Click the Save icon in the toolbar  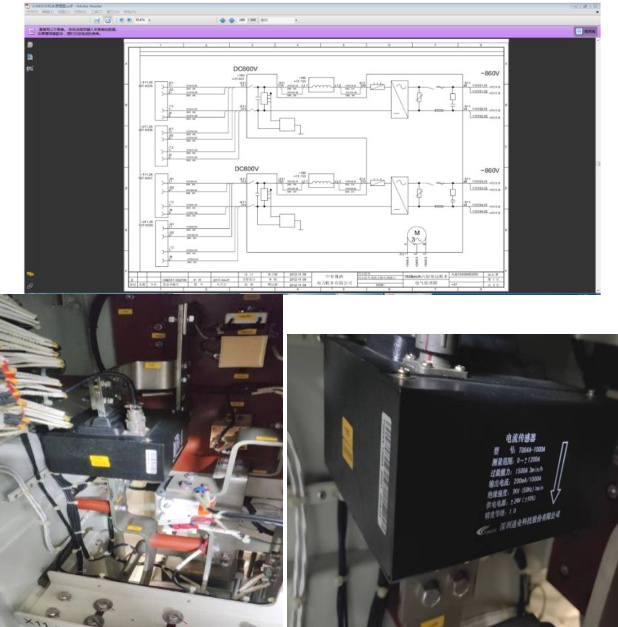[x=97, y=19]
